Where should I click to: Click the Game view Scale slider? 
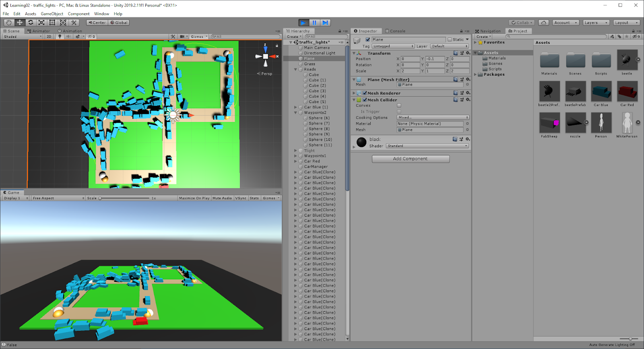point(124,198)
